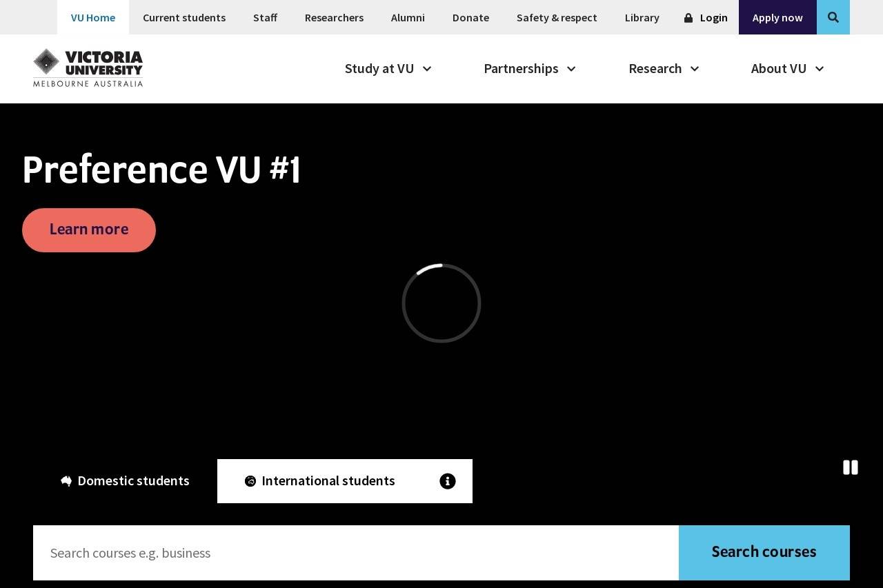Visit the Alumni page
This screenshot has width=883, height=588.
point(408,17)
